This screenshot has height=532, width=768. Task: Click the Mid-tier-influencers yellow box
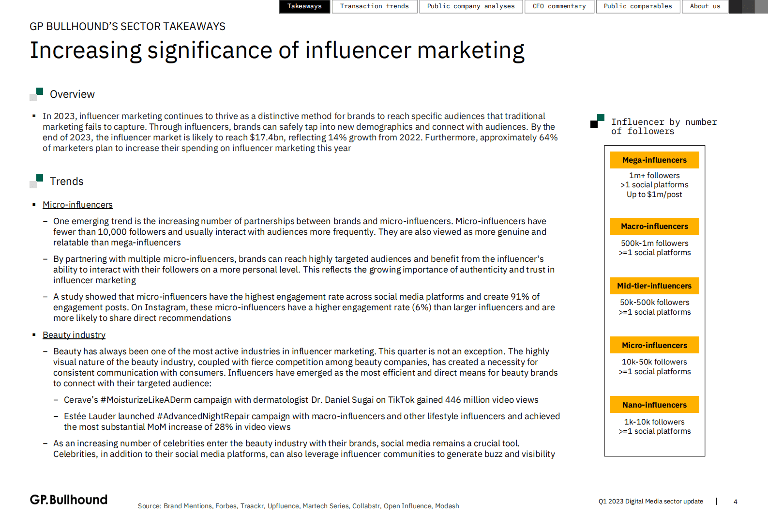(x=654, y=286)
